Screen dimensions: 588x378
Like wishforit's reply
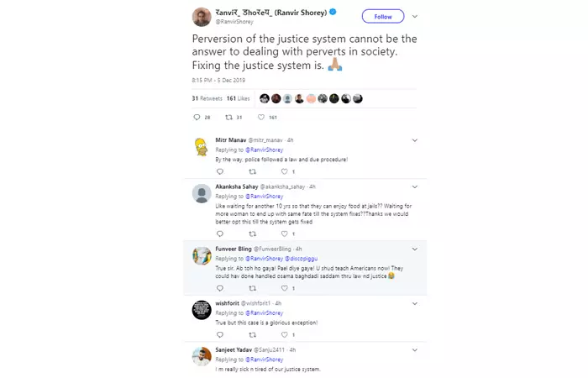pos(284,334)
